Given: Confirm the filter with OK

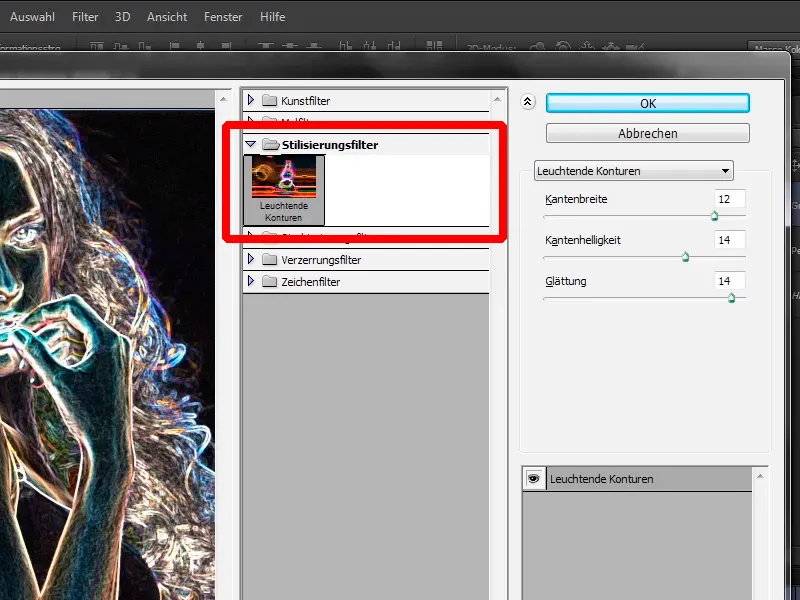Looking at the screenshot, I should click(647, 103).
